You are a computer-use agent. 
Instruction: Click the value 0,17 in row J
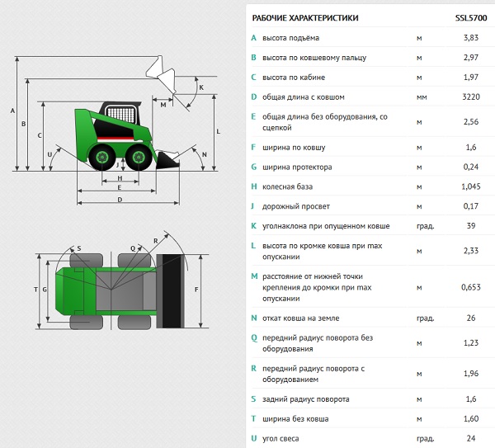point(471,206)
